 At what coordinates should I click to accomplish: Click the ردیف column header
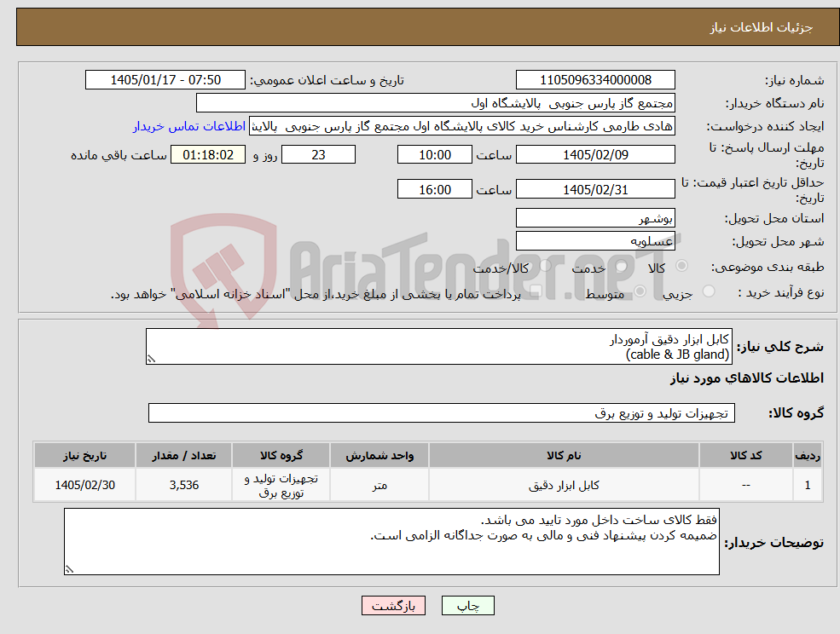[808, 456]
